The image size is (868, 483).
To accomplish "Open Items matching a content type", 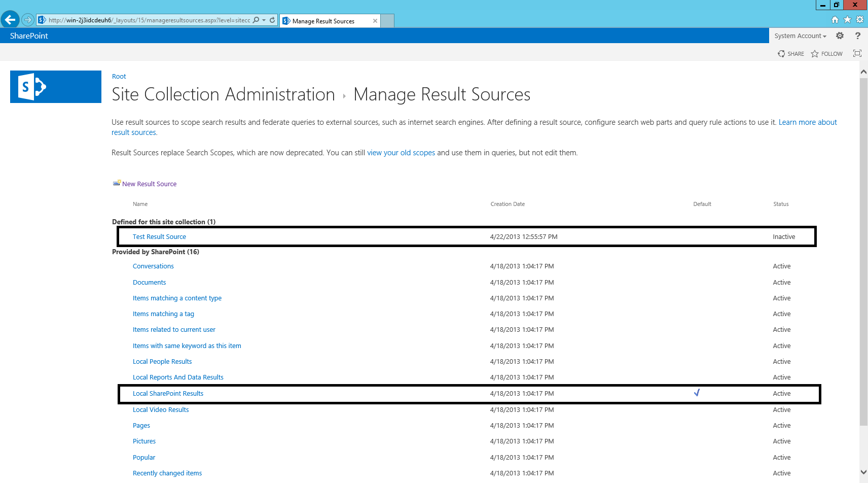I will [x=177, y=298].
